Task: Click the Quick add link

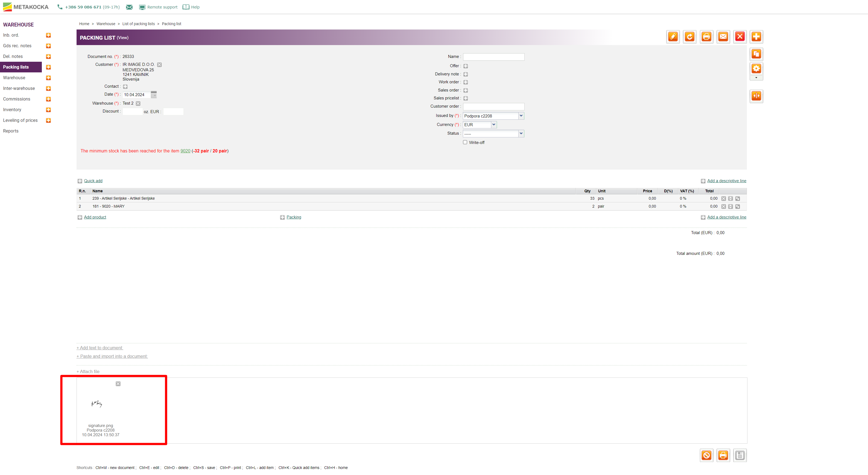Action: click(93, 181)
